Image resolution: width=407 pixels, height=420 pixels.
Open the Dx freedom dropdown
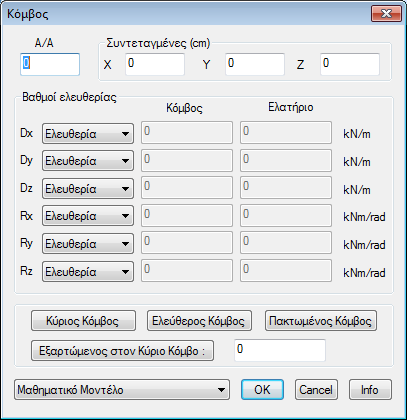pos(88,134)
